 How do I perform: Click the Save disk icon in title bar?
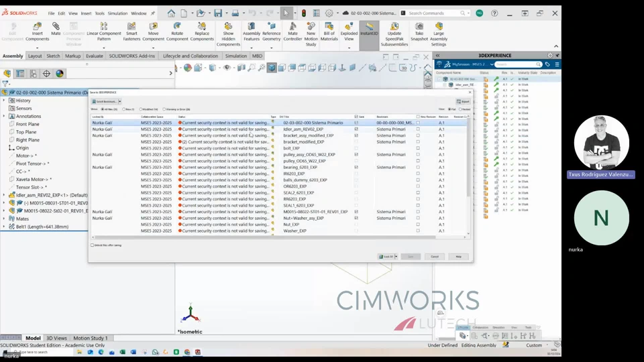click(x=217, y=13)
